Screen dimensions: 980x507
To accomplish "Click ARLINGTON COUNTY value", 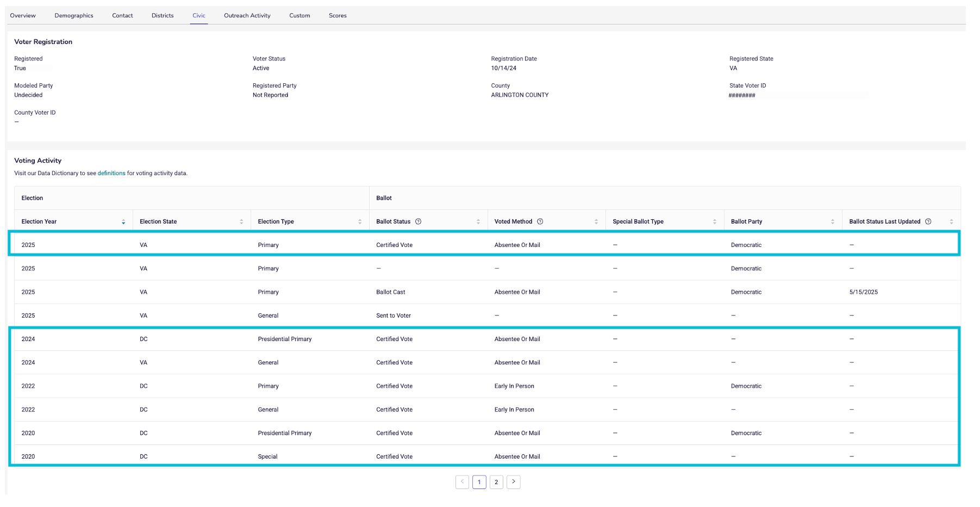I will (x=520, y=95).
